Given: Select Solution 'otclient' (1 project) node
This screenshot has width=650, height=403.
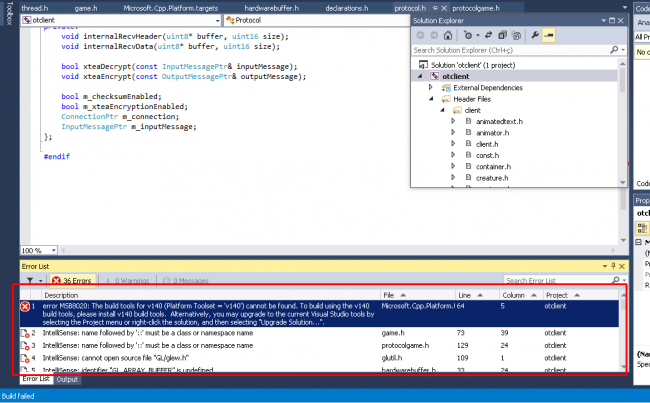Looking at the screenshot, I should tap(473, 65).
